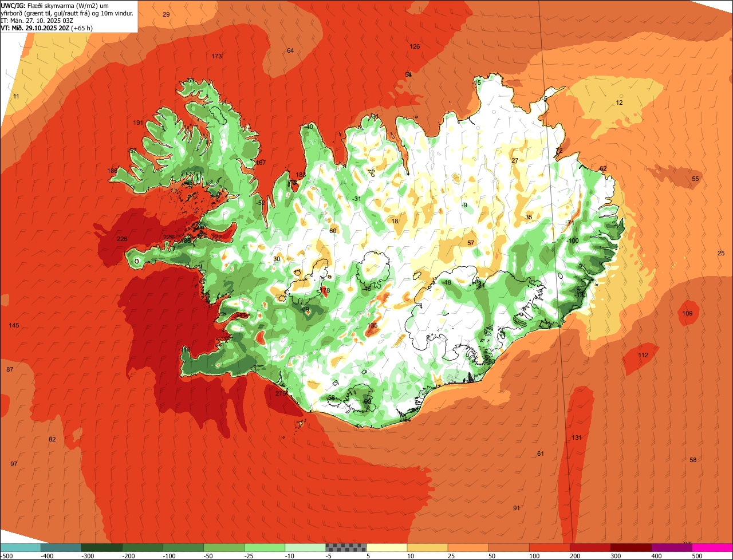
Task: Click the map value 64
Action: (x=290, y=50)
